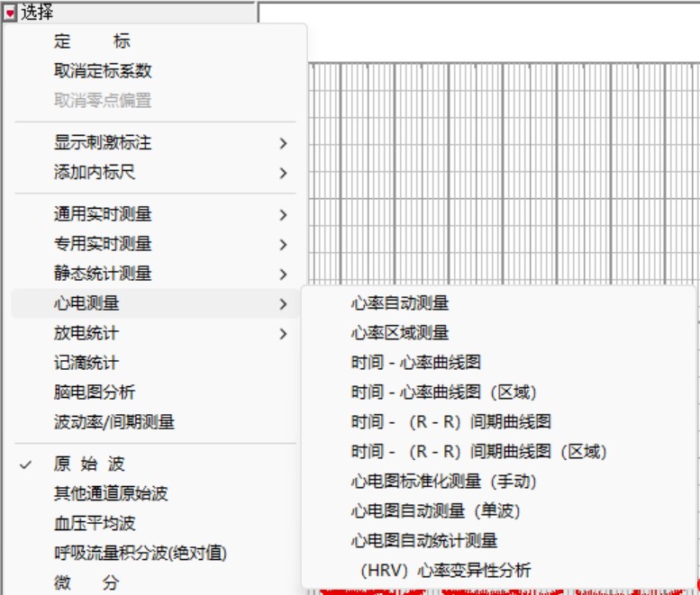Click the 选择 header label
Viewport: 700px width, 595px height.
pyautogui.click(x=37, y=12)
